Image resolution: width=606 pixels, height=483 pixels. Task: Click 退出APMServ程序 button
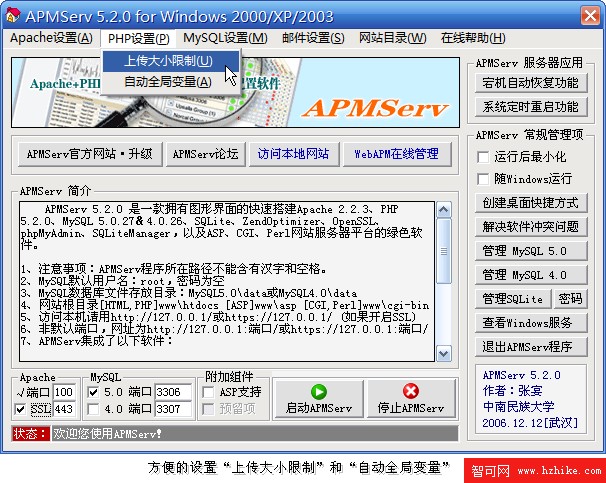(531, 347)
